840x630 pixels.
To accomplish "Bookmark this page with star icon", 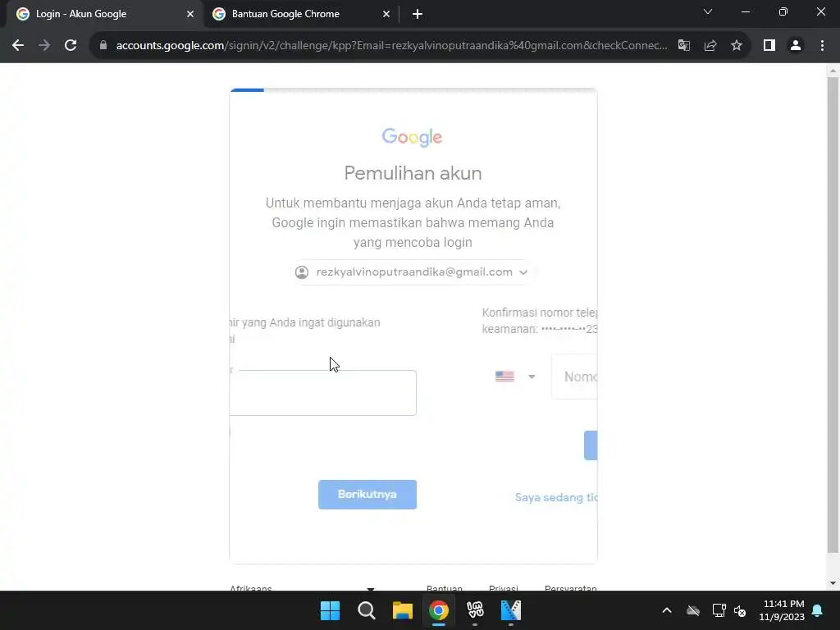I will click(x=737, y=46).
